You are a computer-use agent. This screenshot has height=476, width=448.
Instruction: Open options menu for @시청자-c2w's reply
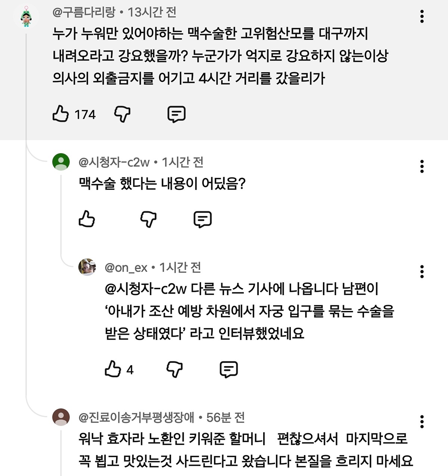[x=422, y=166]
